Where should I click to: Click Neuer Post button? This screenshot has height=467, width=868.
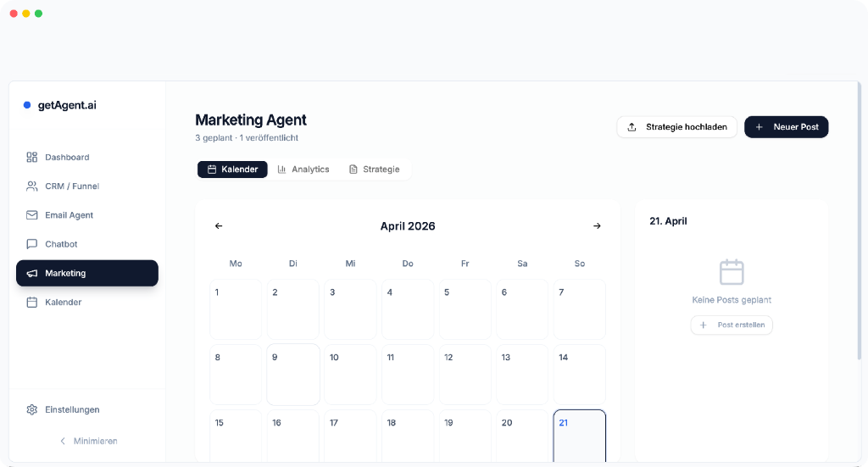coord(786,127)
